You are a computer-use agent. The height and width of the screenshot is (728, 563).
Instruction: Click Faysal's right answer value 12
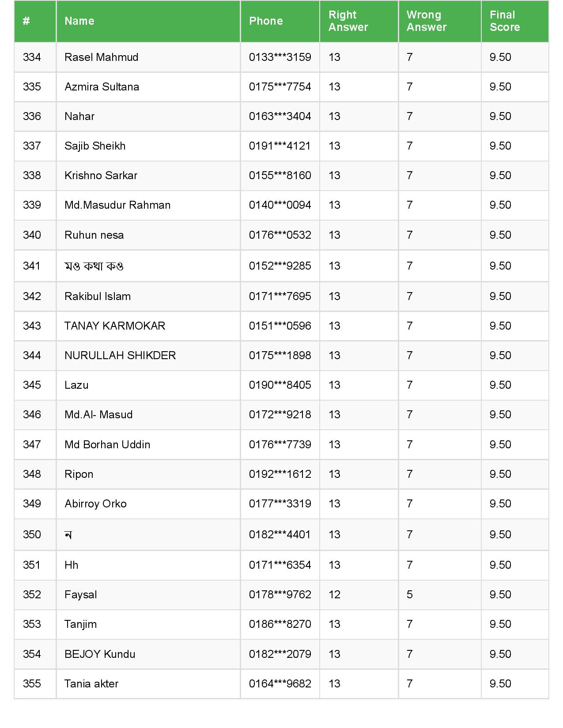(334, 595)
